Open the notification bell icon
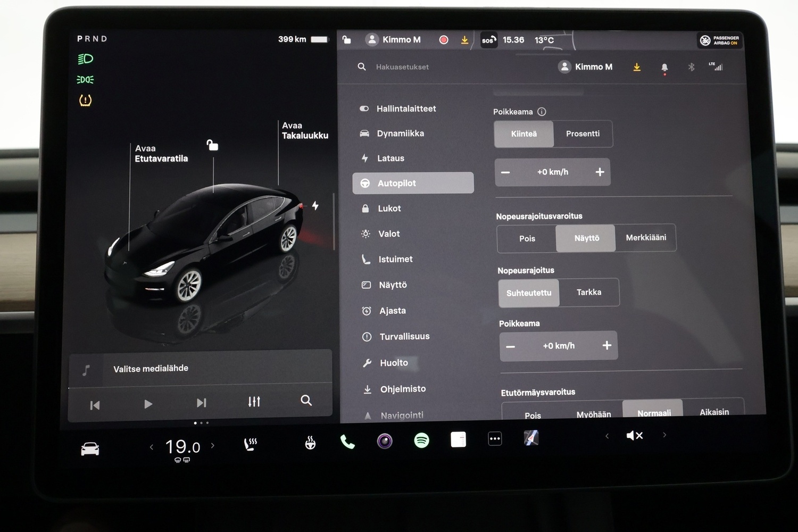The height and width of the screenshot is (532, 798). [x=664, y=68]
